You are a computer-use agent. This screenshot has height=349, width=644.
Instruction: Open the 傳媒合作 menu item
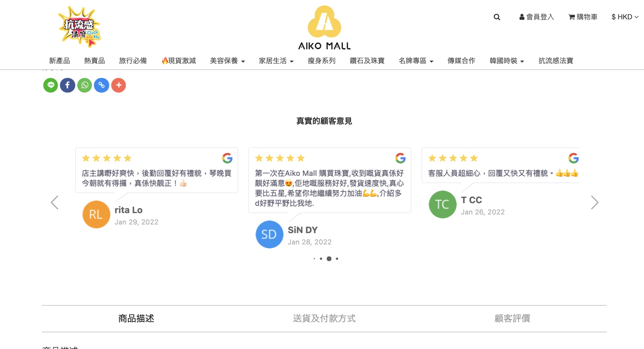coord(461,61)
